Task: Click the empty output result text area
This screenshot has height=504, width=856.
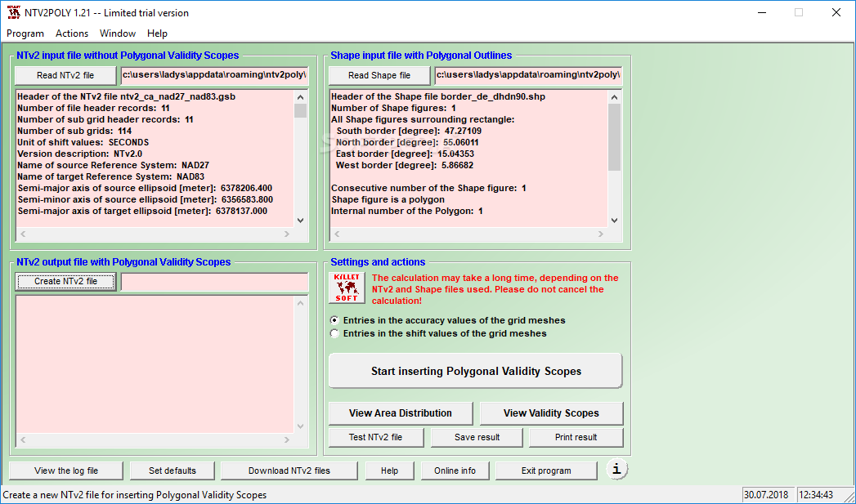Action: 155,364
